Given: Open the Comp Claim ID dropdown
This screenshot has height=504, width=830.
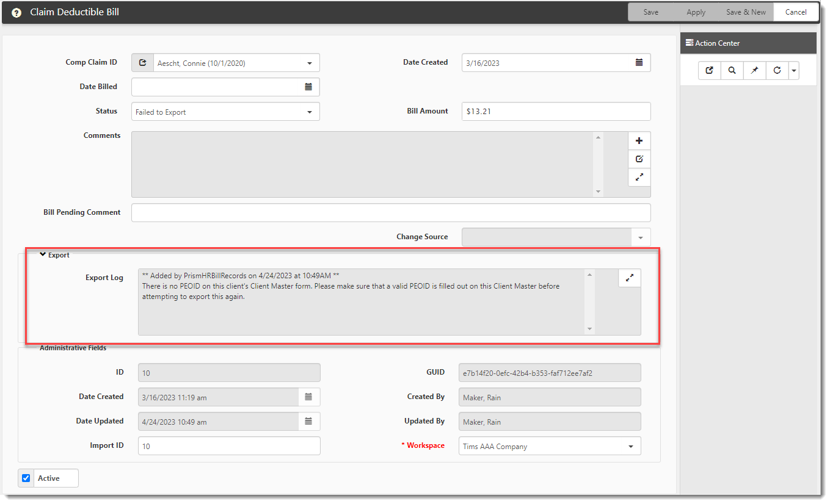Looking at the screenshot, I should coord(309,63).
